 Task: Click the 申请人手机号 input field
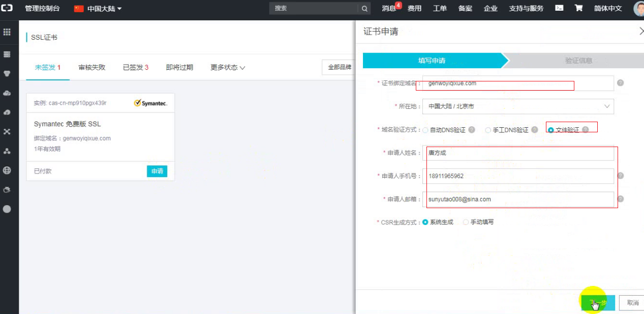(x=518, y=176)
